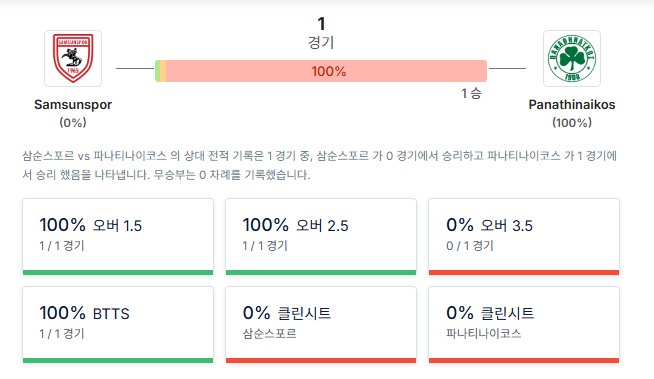The height and width of the screenshot is (379, 654).
Task: Click the green underline of the BTTS card
Action: pyautogui.click(x=118, y=361)
